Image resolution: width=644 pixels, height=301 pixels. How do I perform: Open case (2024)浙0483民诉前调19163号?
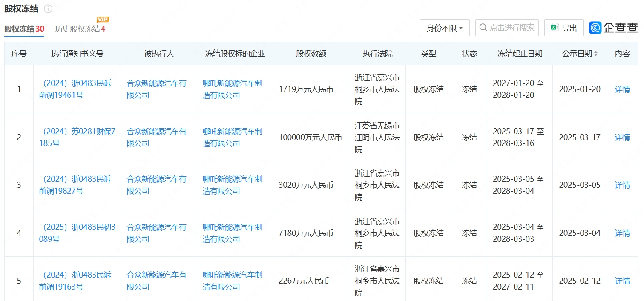click(x=75, y=281)
